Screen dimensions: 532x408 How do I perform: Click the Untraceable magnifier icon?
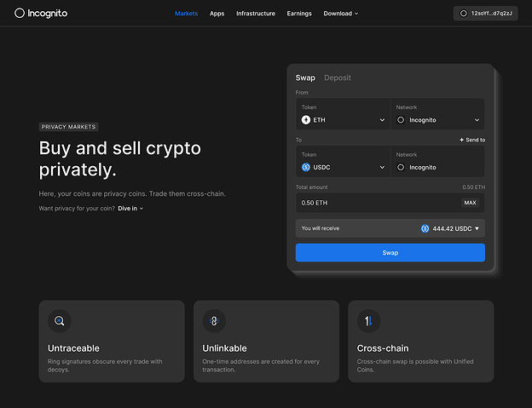click(60, 321)
